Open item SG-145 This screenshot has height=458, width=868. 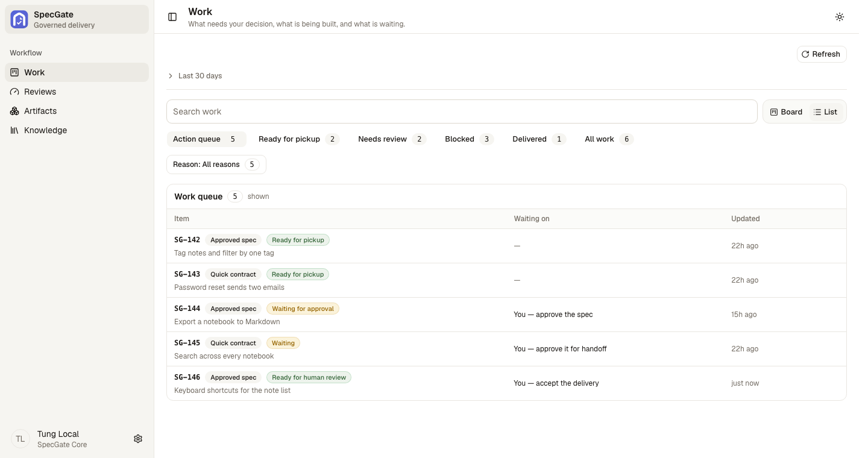click(x=506, y=349)
